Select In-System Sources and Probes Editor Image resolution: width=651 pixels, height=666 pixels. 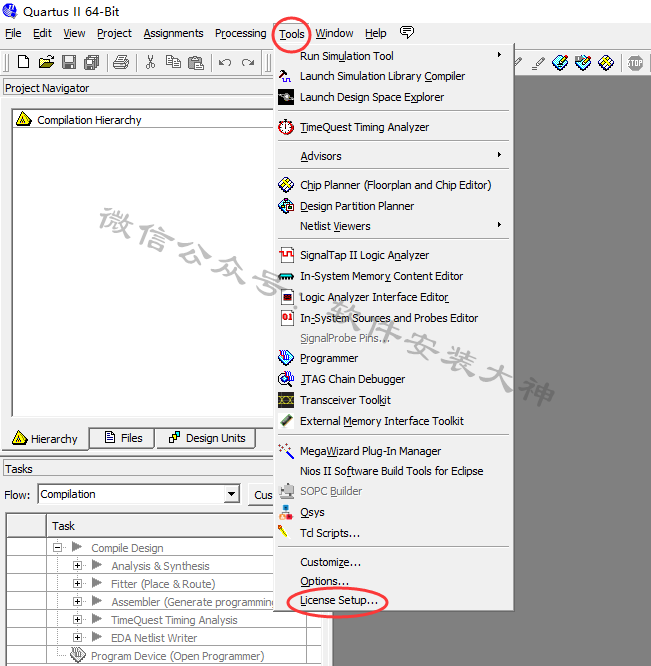(389, 318)
